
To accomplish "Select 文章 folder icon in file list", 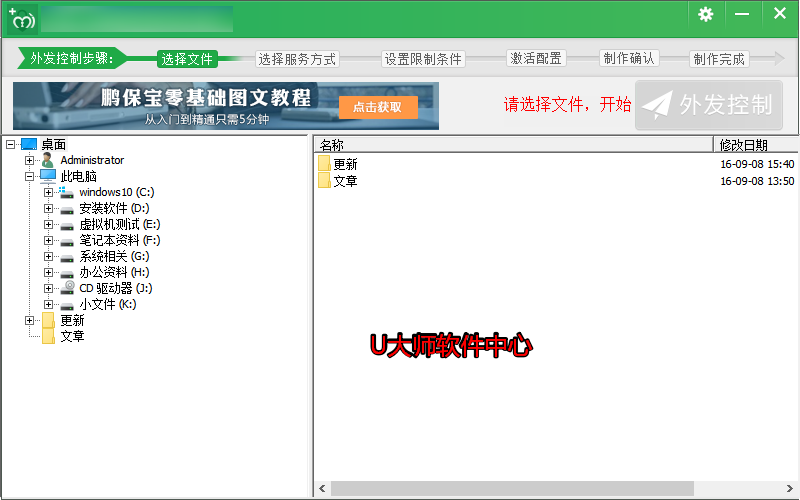I will [x=324, y=181].
